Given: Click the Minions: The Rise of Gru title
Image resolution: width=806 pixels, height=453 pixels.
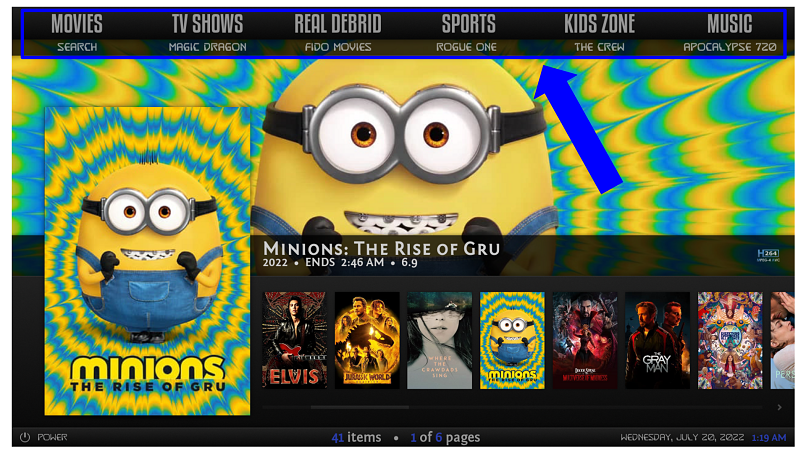Looking at the screenshot, I should coord(381,249).
